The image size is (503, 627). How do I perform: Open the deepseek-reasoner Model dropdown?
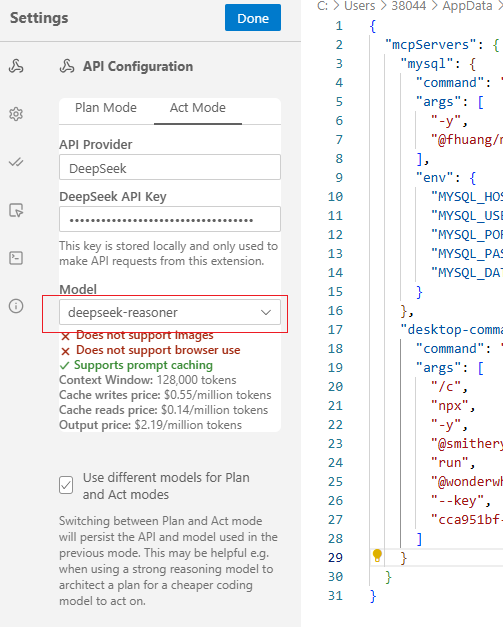point(170,312)
